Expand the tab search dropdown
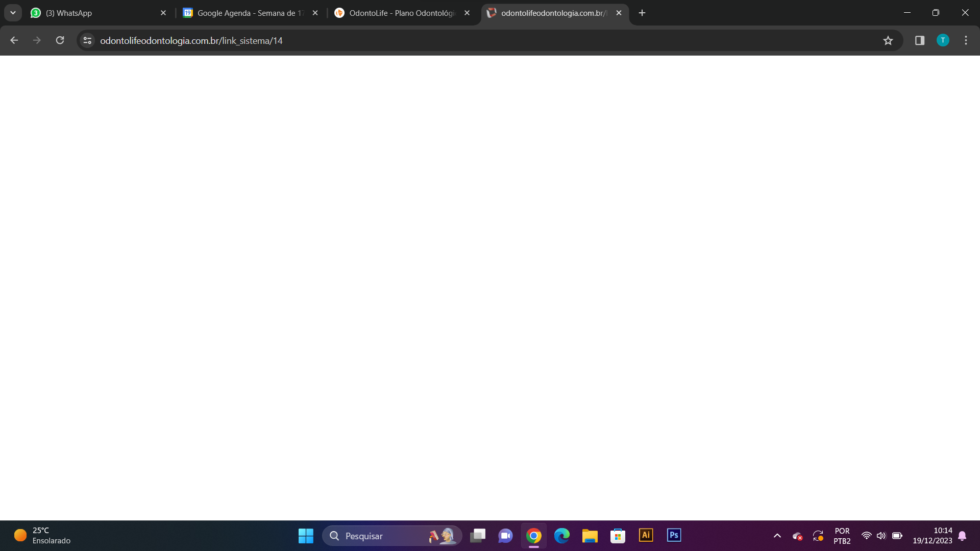The height and width of the screenshot is (551, 980). [x=13, y=13]
